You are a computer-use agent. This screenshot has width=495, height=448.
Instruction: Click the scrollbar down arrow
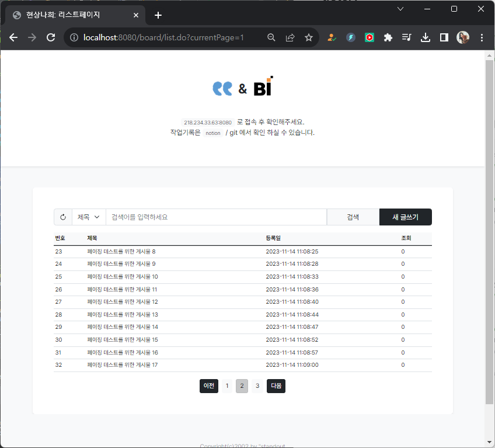click(x=489, y=442)
